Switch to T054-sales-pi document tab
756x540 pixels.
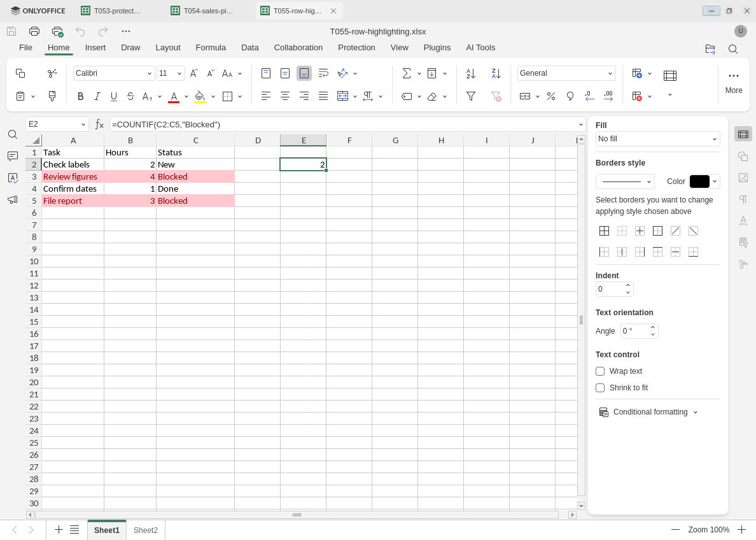click(202, 11)
